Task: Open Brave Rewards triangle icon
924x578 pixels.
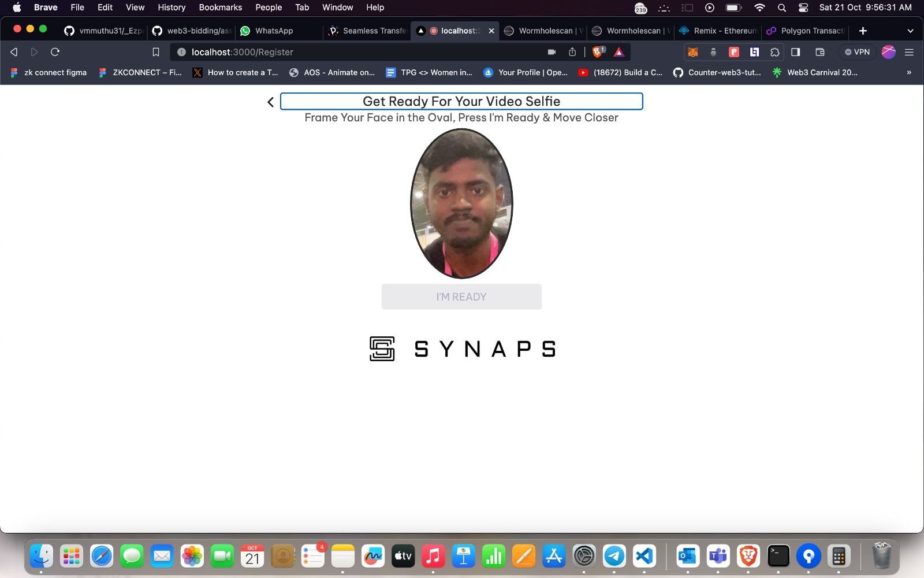Action: (x=619, y=52)
